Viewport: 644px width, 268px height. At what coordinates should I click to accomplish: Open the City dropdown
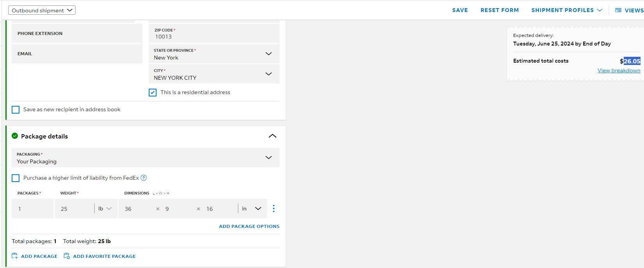[214, 74]
